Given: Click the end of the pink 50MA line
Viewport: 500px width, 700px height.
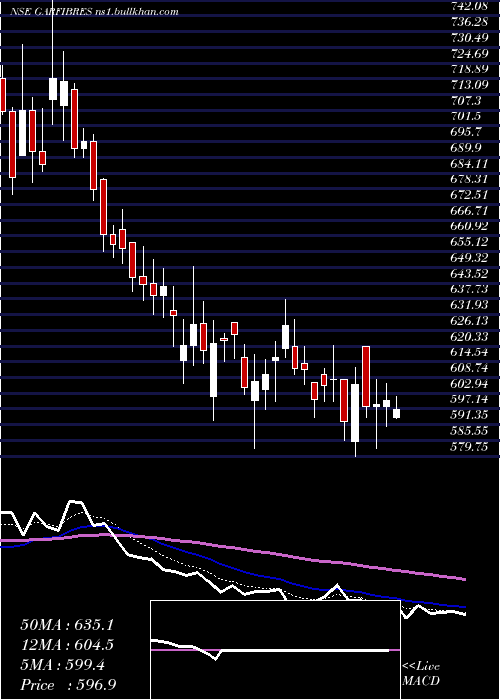Looking at the screenshot, I should (x=464, y=579).
